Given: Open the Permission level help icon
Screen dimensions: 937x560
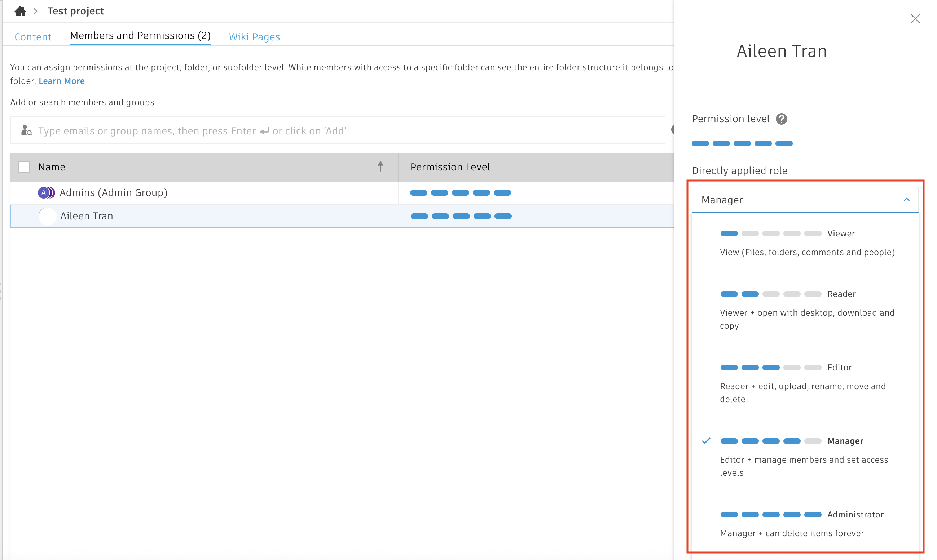Looking at the screenshot, I should click(782, 119).
